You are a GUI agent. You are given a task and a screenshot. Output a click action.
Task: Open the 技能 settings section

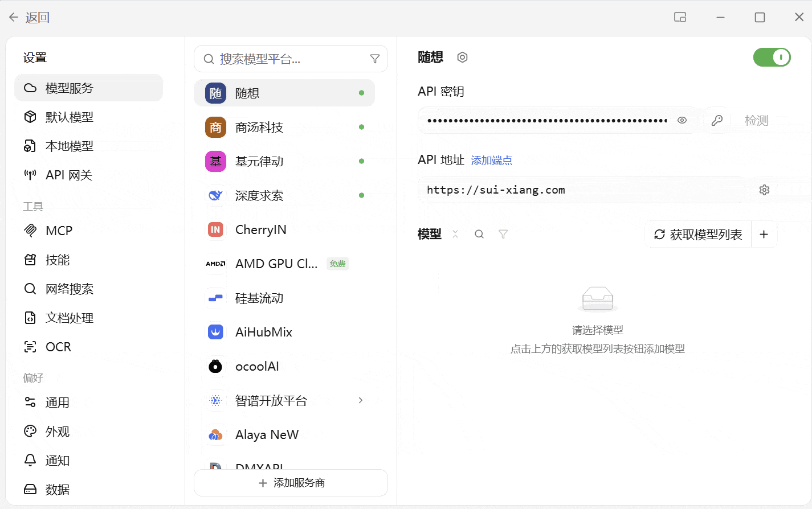88,260
